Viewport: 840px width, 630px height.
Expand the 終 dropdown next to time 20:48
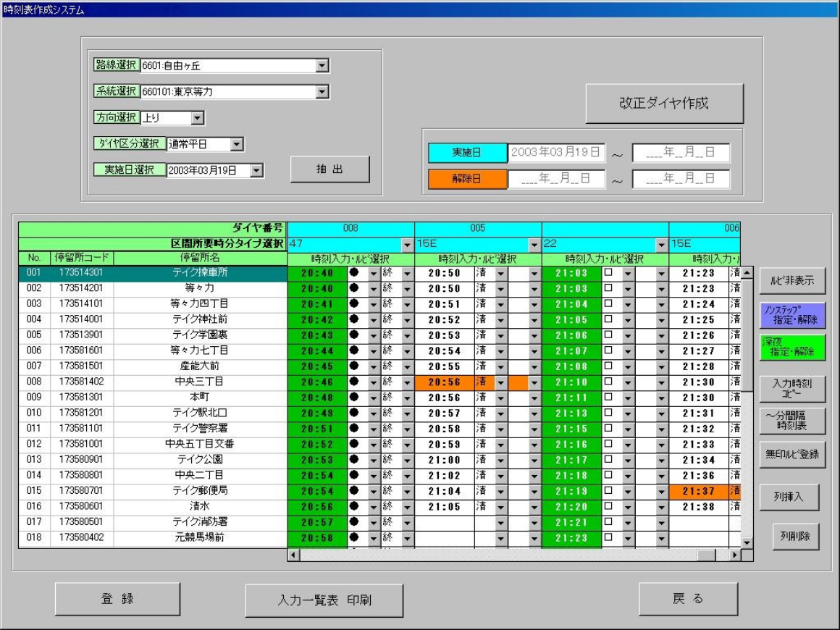407,398
